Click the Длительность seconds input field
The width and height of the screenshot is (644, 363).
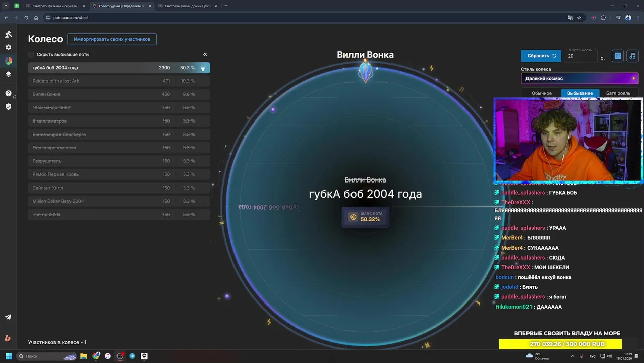click(x=581, y=56)
